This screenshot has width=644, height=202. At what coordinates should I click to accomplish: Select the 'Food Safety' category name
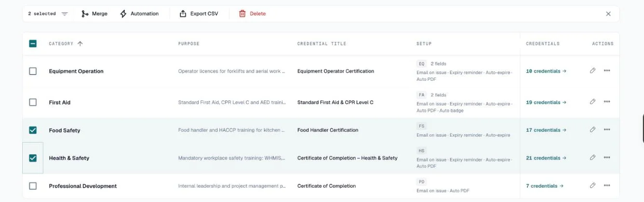point(65,130)
